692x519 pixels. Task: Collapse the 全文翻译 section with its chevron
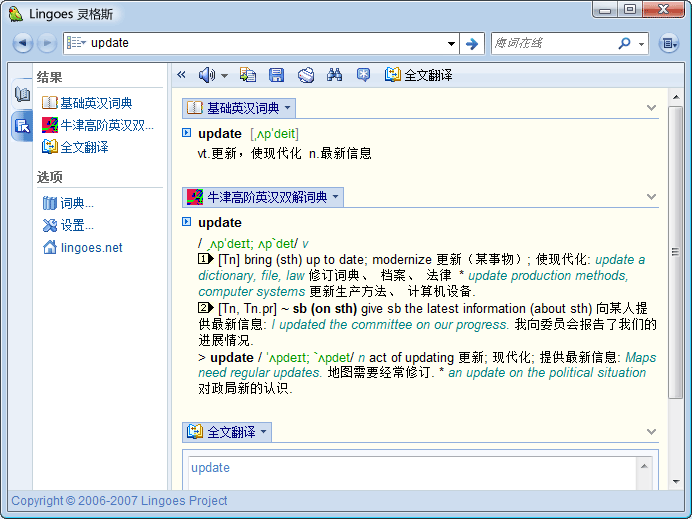[x=651, y=431]
